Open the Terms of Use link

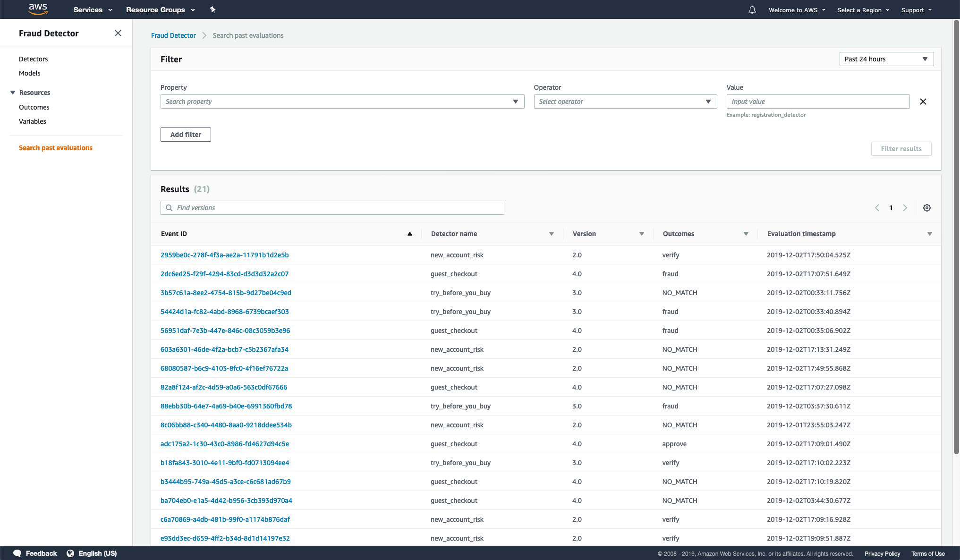tap(928, 554)
